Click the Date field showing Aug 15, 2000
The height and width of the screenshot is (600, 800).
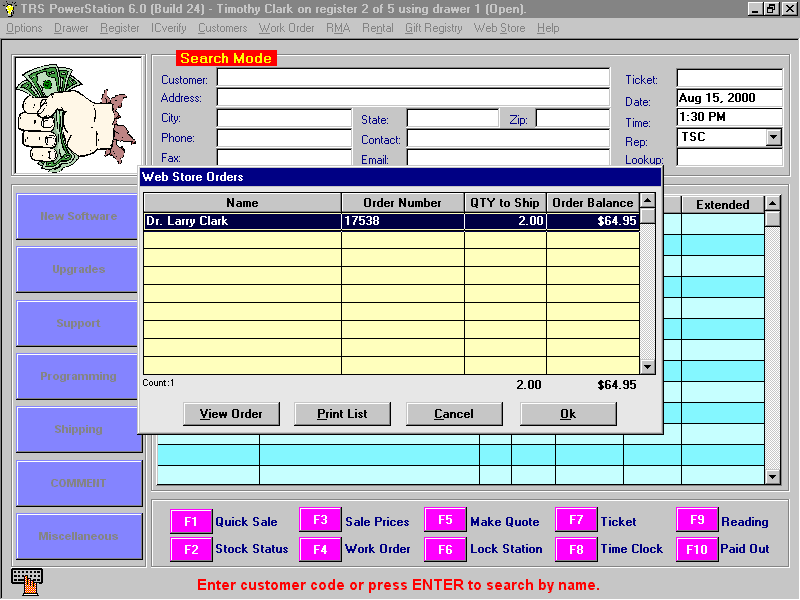(x=730, y=98)
